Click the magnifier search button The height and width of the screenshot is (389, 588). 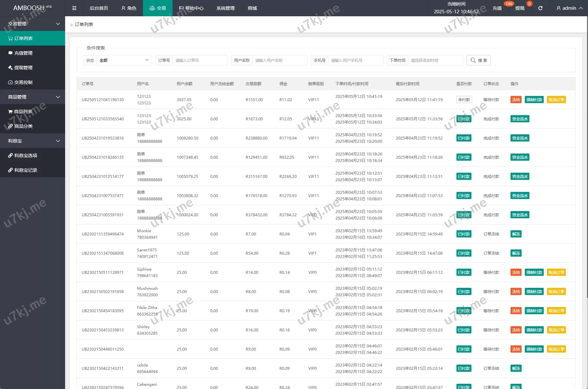[x=478, y=60]
